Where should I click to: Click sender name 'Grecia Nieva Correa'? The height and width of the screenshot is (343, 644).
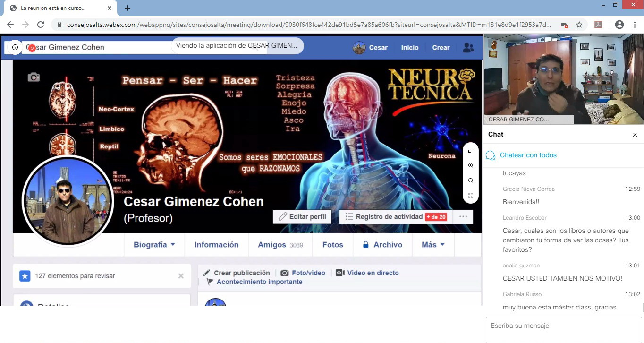pyautogui.click(x=529, y=189)
